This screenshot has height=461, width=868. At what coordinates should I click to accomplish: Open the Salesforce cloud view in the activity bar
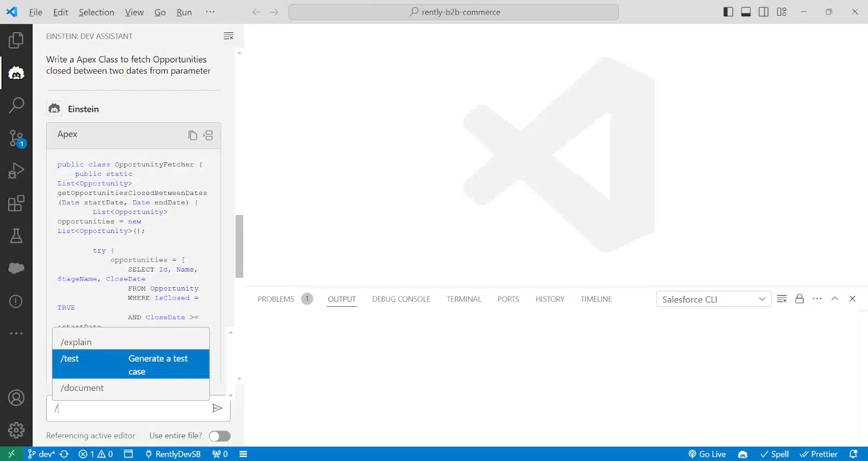(x=16, y=268)
